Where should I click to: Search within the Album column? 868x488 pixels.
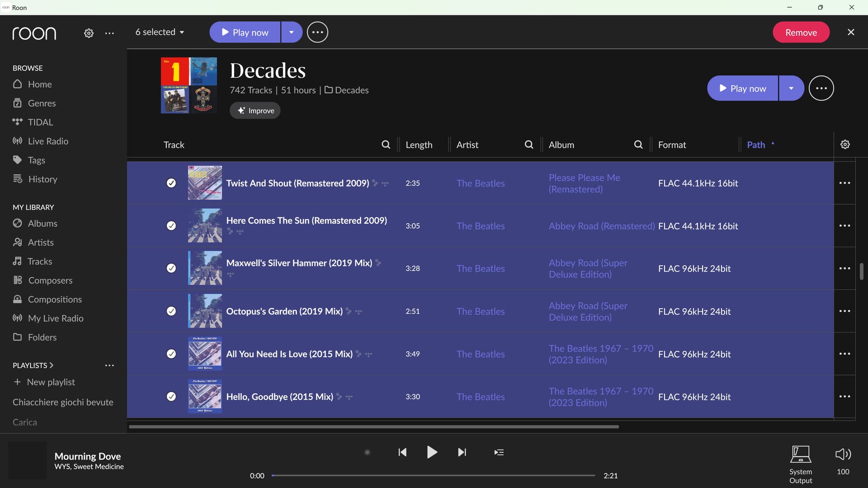[638, 145]
